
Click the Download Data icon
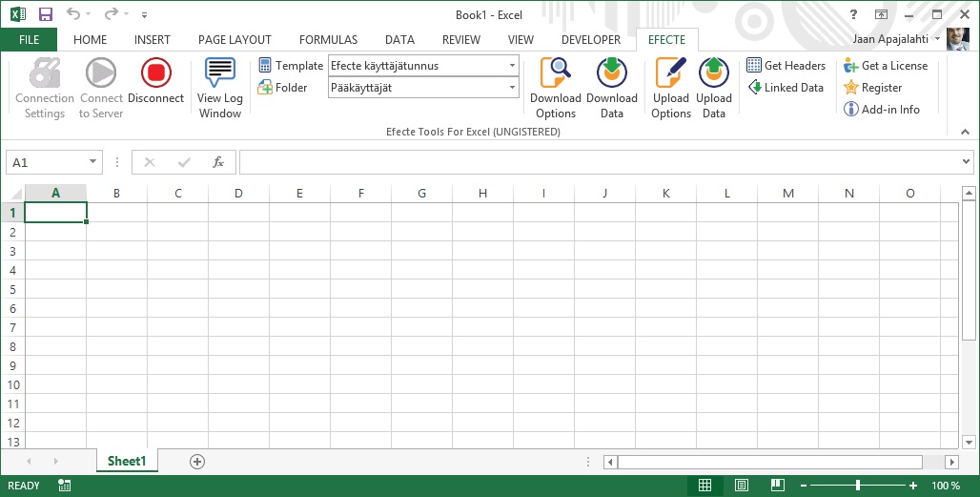[x=611, y=72]
